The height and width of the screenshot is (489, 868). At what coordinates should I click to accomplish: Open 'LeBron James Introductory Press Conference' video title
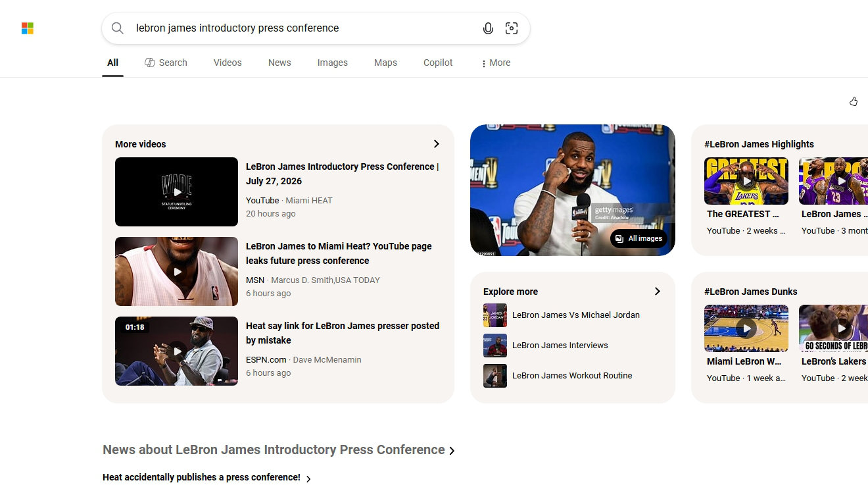(342, 174)
